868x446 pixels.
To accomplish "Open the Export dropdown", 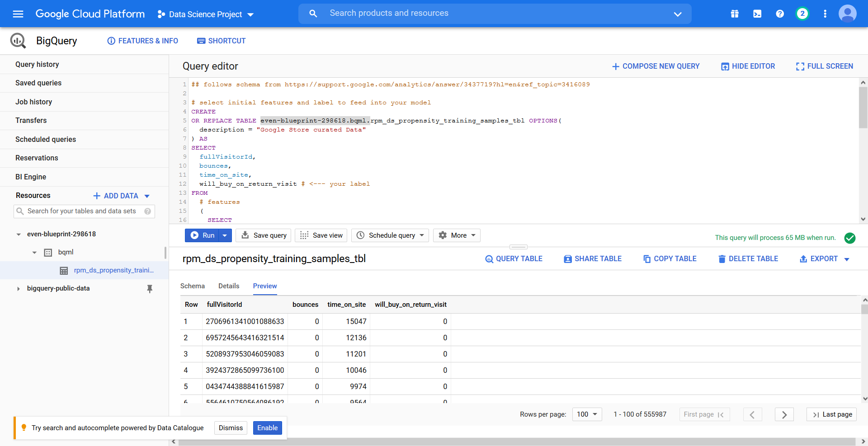I will 825,259.
